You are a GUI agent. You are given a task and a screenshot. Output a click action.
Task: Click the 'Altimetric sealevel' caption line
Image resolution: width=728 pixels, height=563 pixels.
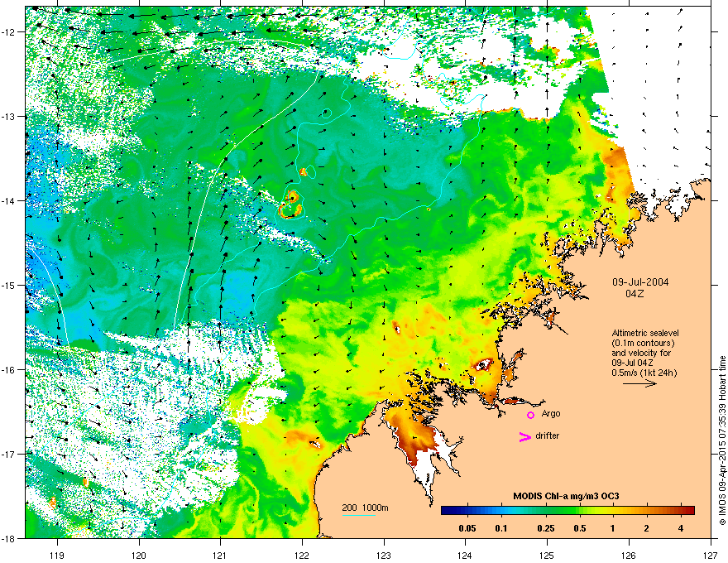pyautogui.click(x=645, y=333)
